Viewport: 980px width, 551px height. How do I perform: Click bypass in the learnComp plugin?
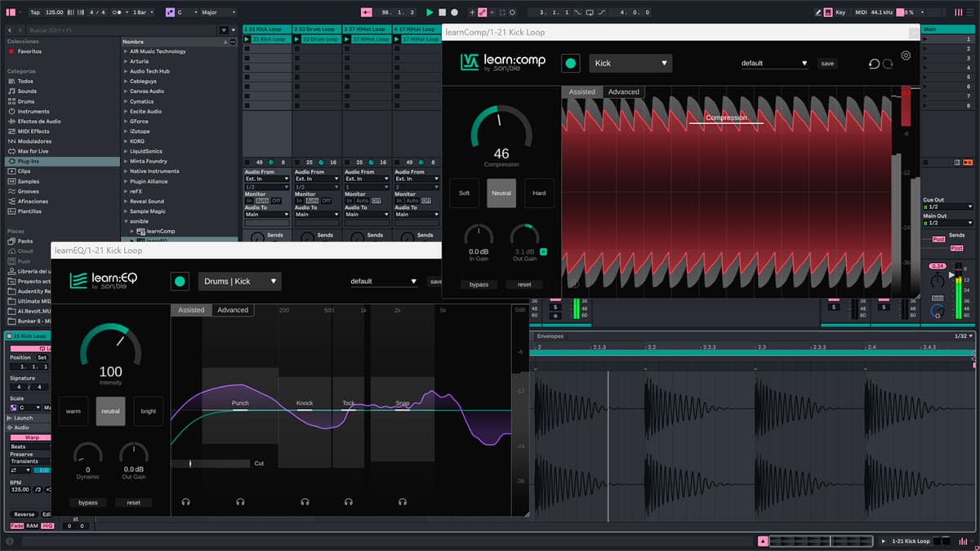[x=479, y=285]
